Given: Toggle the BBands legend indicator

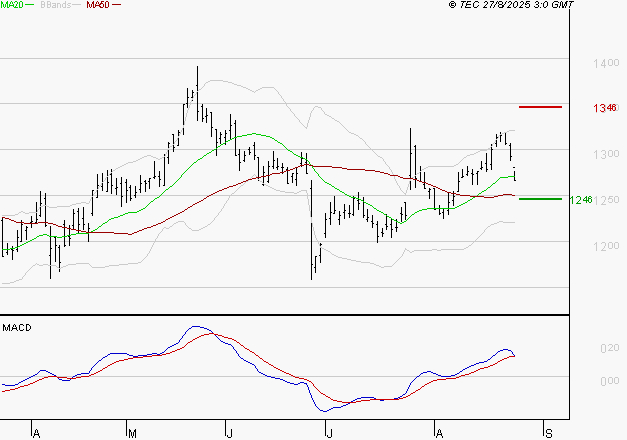Looking at the screenshot, I should [x=55, y=6].
